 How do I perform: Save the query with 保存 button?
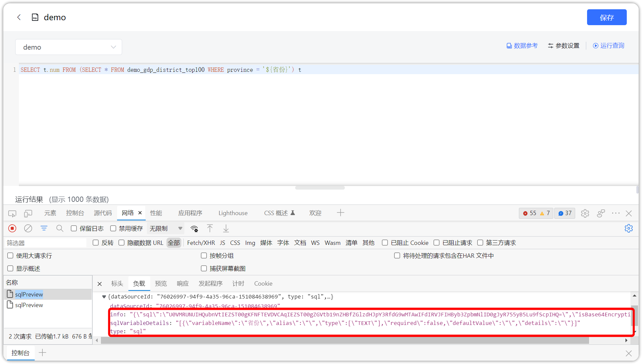tap(607, 17)
